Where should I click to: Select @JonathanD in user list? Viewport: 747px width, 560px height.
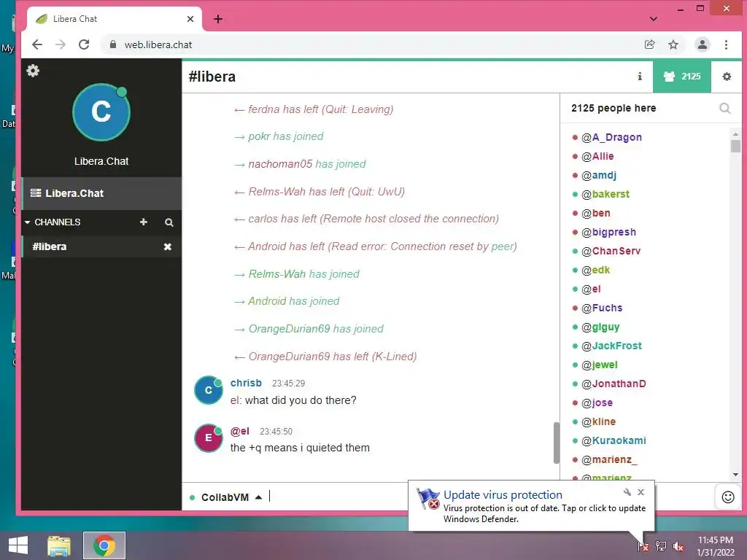pyautogui.click(x=614, y=384)
